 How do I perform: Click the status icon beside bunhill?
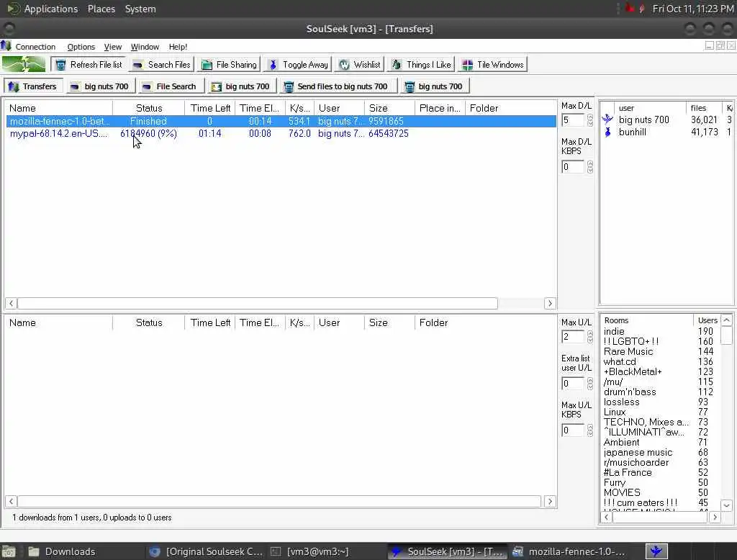(607, 132)
